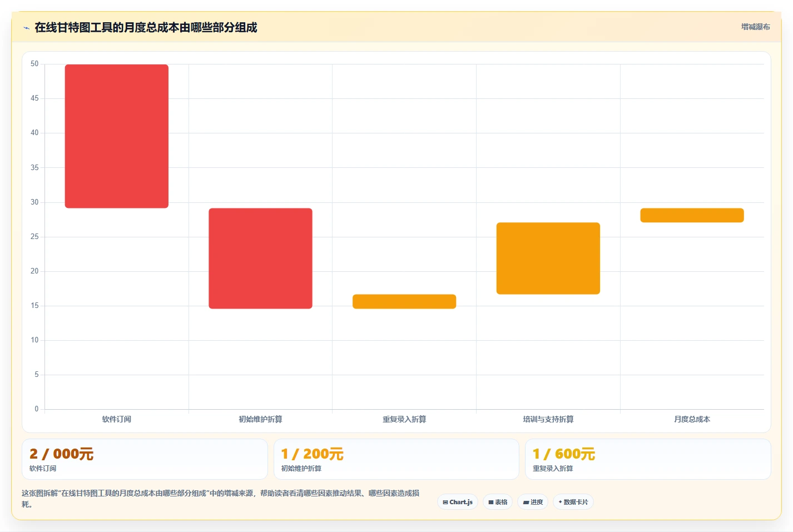Open the 1 / 200元 初始维护折算 card
This screenshot has height=532, width=793.
pyautogui.click(x=396, y=459)
